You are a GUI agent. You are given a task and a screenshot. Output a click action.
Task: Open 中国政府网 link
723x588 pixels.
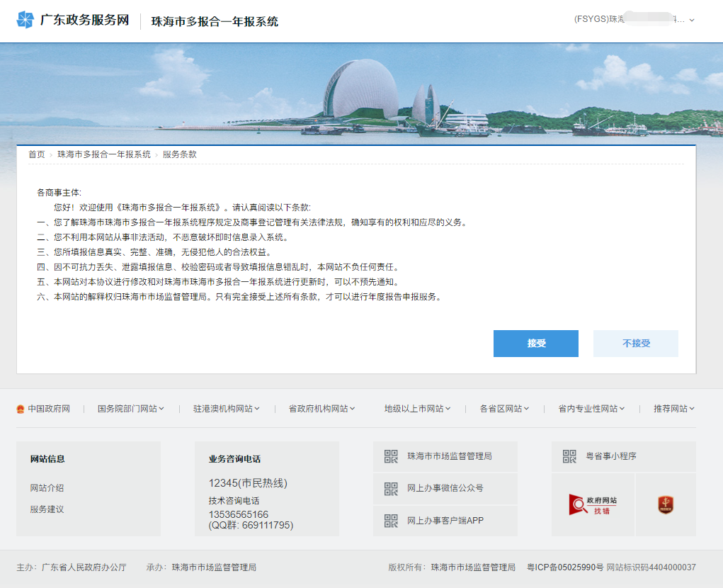pos(49,409)
